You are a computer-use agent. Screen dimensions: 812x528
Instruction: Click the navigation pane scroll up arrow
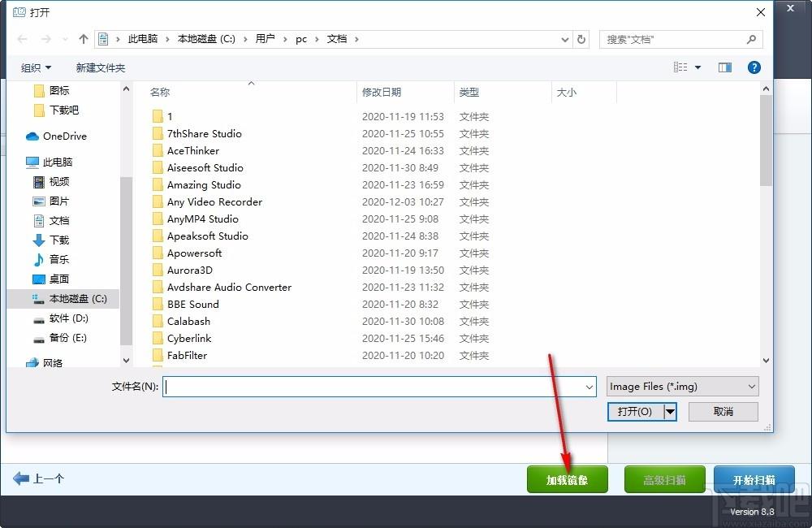point(127,89)
